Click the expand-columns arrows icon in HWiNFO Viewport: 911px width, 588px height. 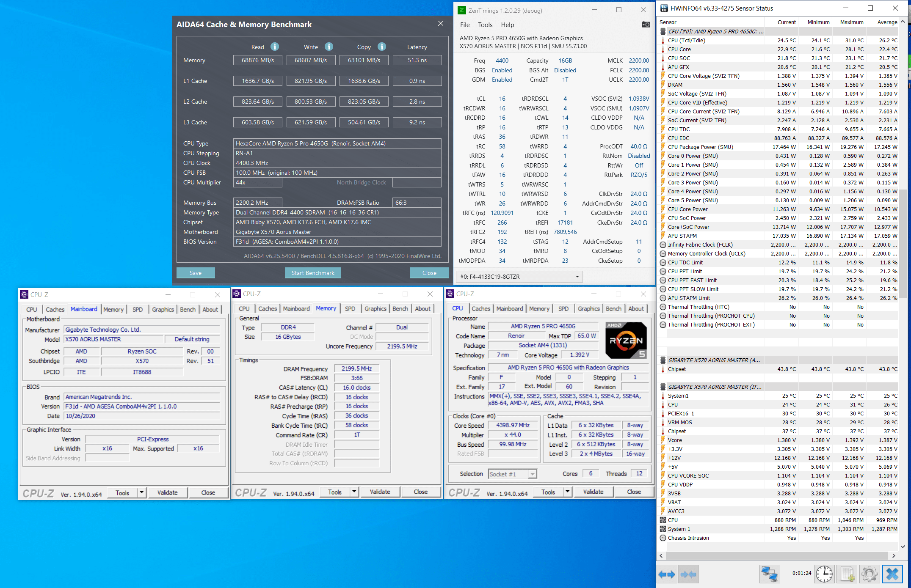667,574
